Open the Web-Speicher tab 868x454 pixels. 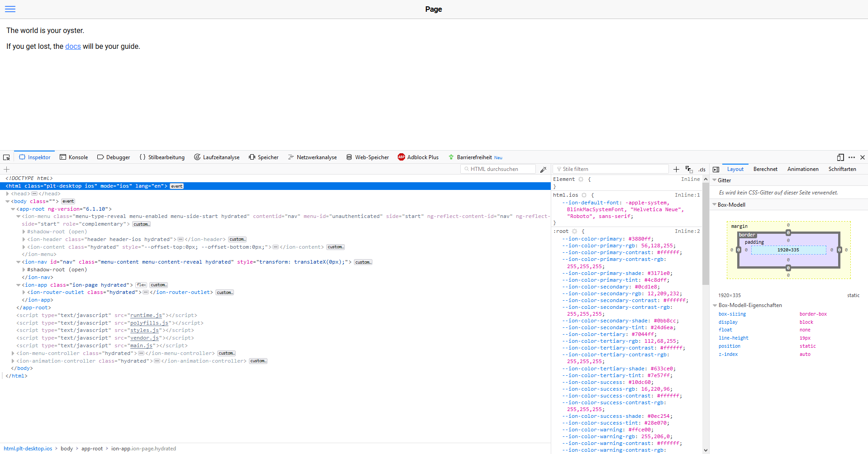(x=367, y=157)
